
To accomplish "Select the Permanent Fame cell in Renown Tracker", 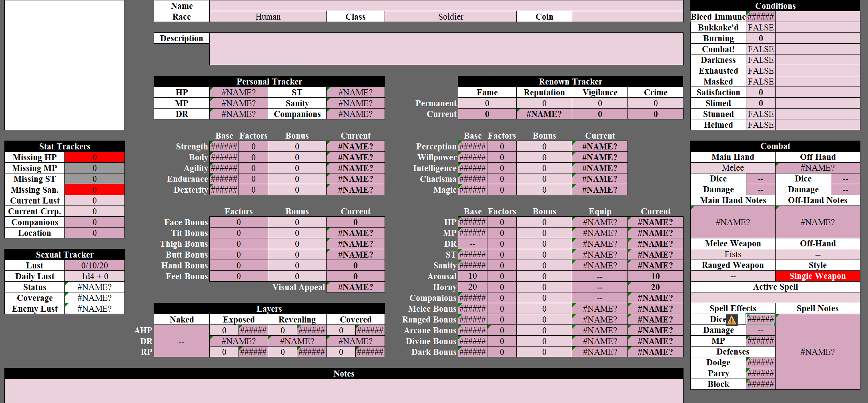I will coord(487,103).
